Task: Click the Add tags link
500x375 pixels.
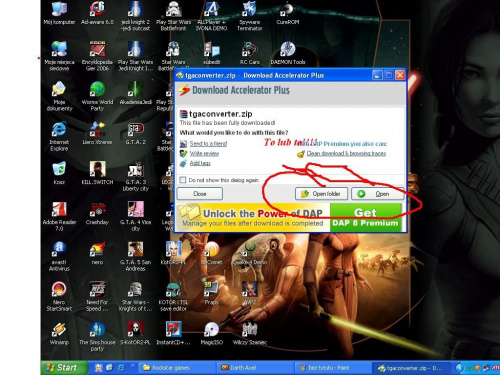Action: point(200,163)
